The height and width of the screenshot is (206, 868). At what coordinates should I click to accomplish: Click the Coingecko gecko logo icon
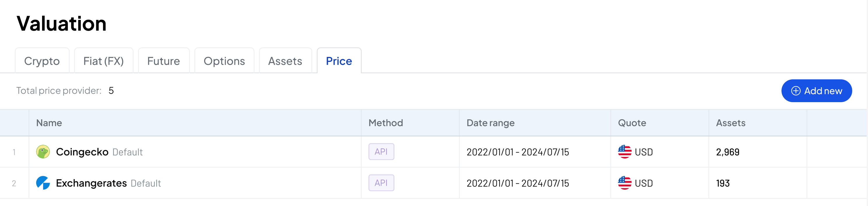tap(43, 152)
